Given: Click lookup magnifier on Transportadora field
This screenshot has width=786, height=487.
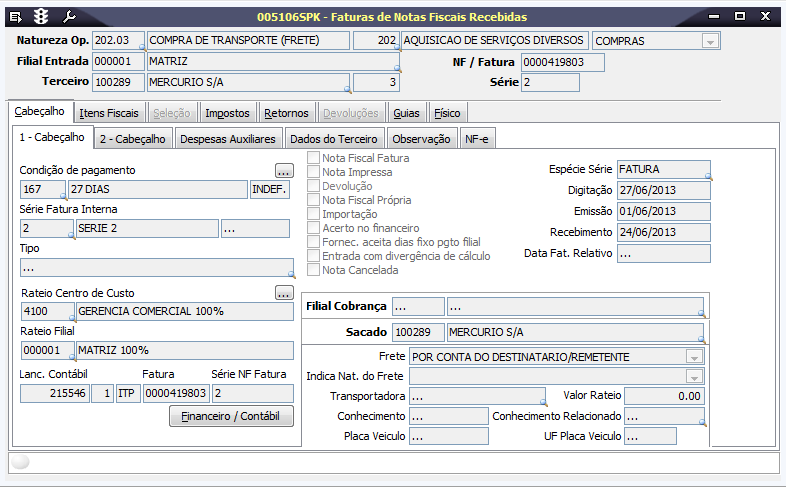Looking at the screenshot, I should 543,402.
